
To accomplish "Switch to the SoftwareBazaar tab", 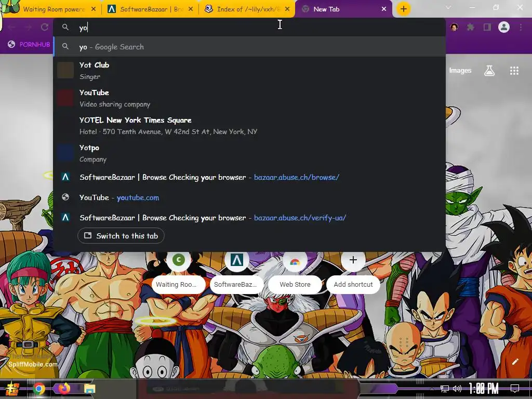I will (149, 9).
